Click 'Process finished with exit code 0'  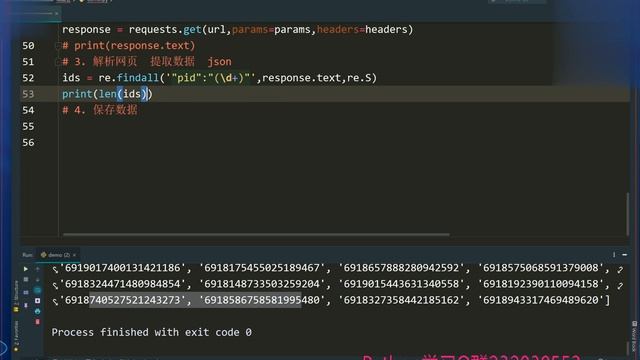(x=151, y=332)
